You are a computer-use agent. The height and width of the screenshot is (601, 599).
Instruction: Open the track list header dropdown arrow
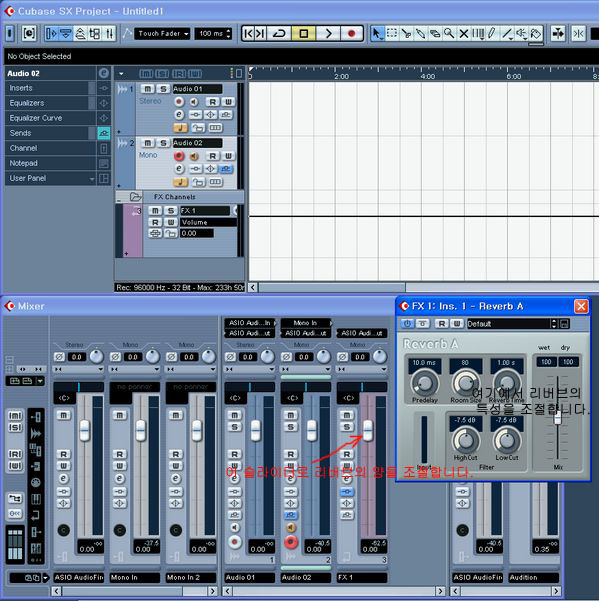click(x=121, y=74)
